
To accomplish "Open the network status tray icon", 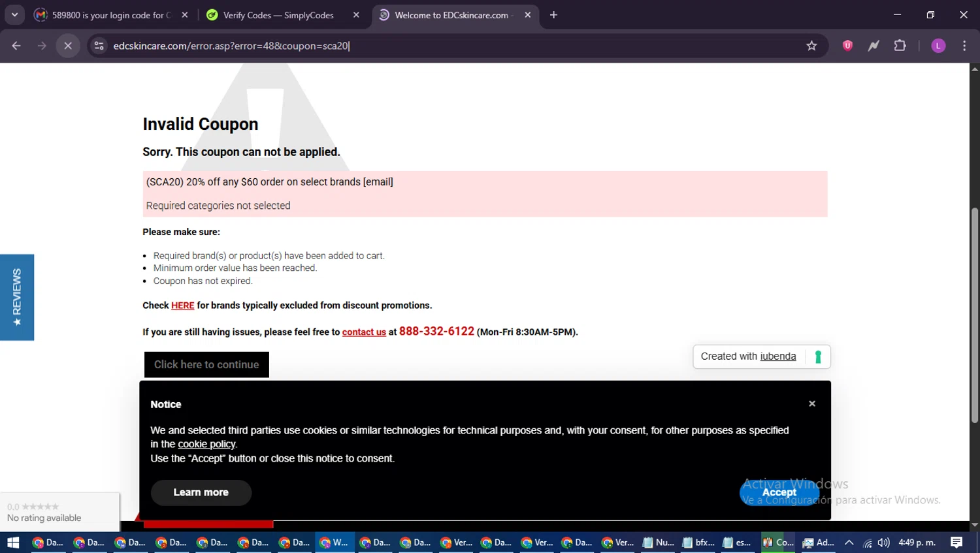I will (868, 543).
